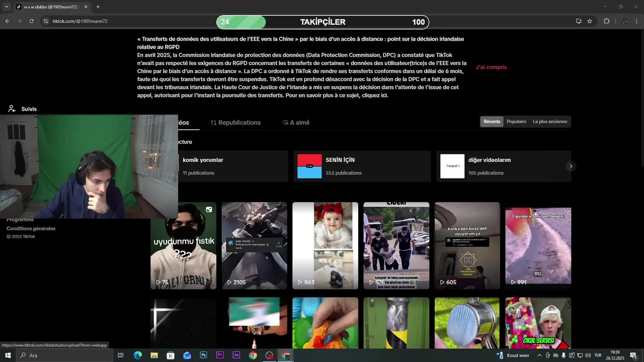Launch Microsoft Edge from taskbar
The height and width of the screenshot is (362, 644).
coord(137,355)
